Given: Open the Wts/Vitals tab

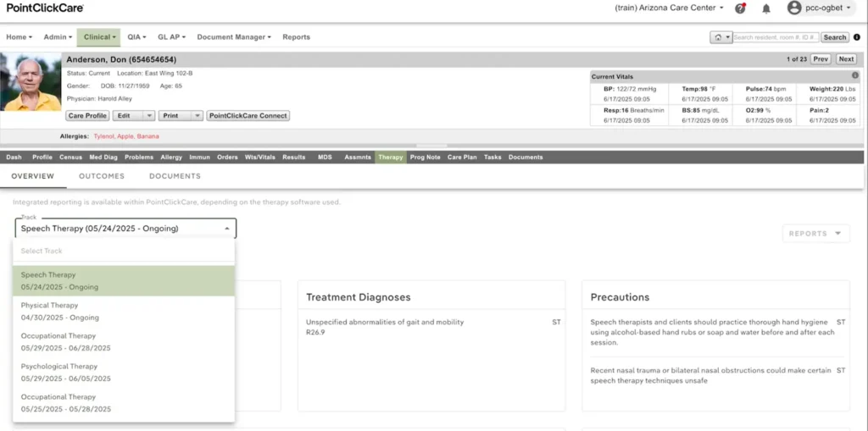Looking at the screenshot, I should 259,157.
